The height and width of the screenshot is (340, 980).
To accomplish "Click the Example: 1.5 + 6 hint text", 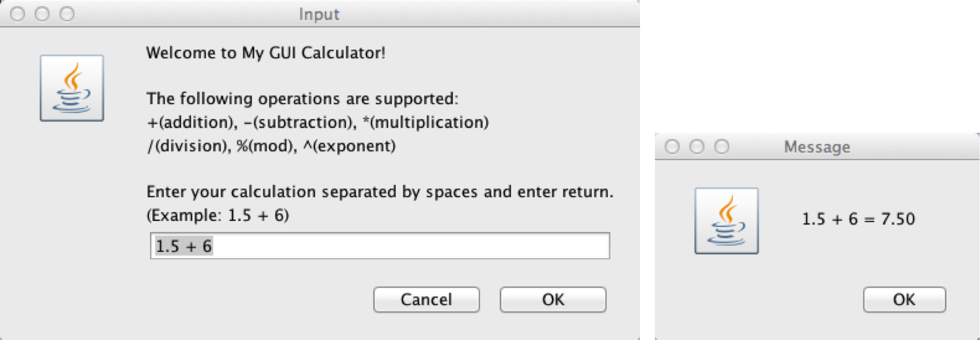I will coord(217,216).
